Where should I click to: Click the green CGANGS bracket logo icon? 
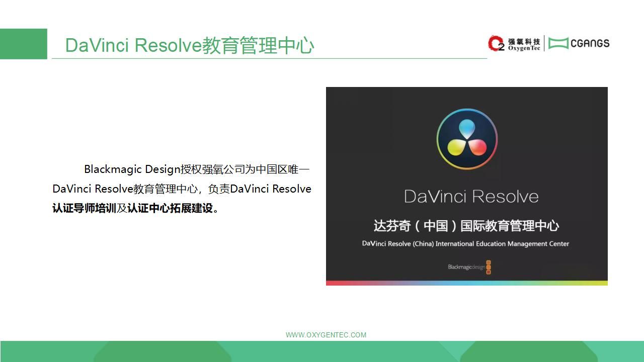click(558, 43)
